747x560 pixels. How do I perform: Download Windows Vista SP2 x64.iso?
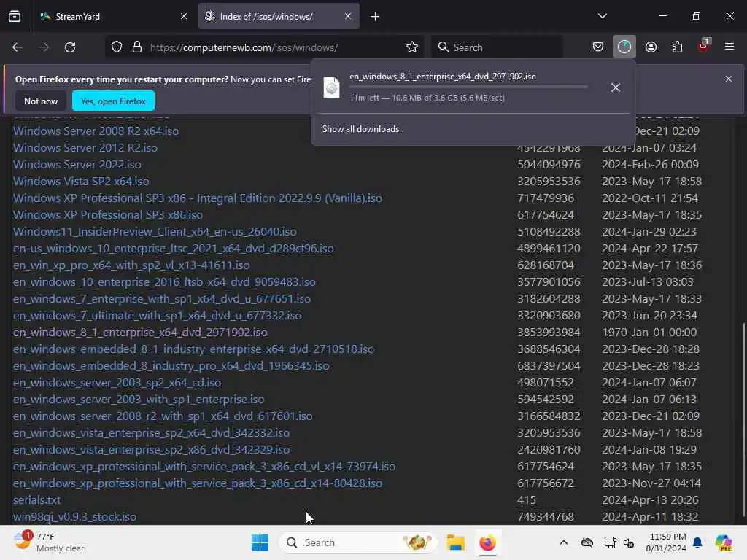point(81,181)
